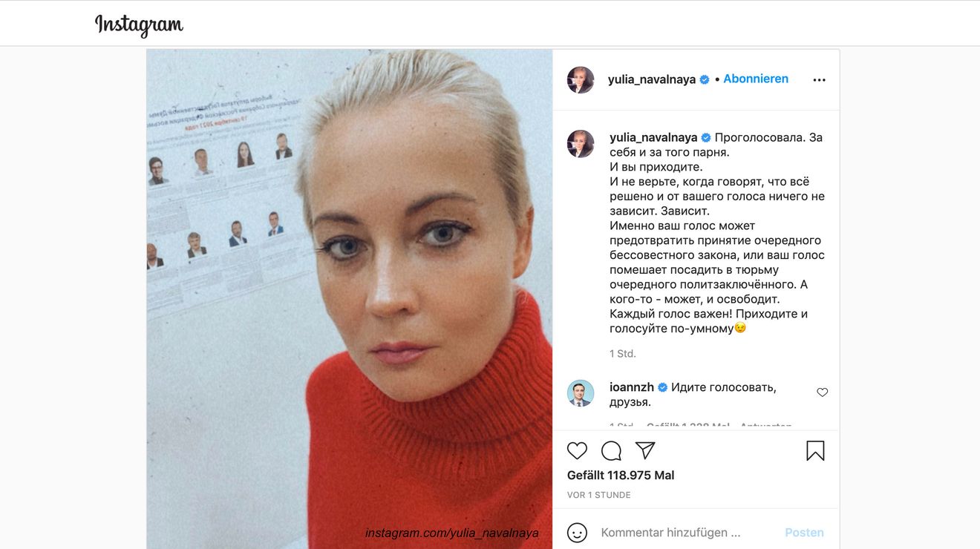Click the Abonnieren follow button

(756, 79)
